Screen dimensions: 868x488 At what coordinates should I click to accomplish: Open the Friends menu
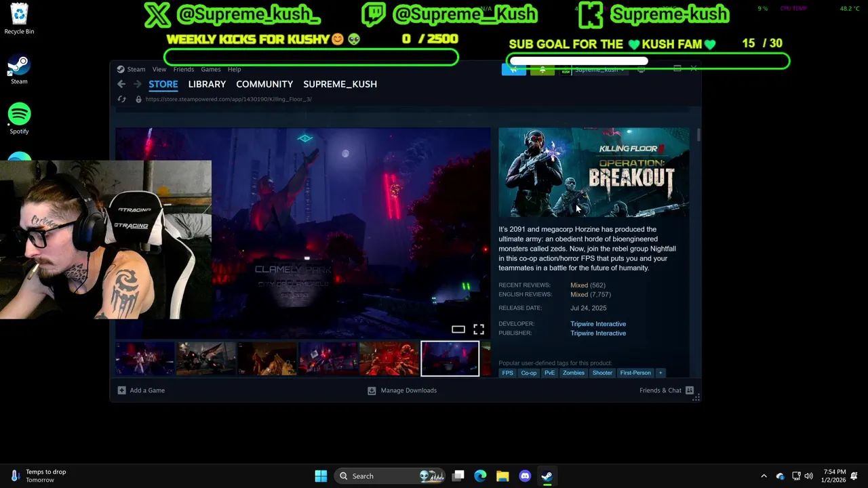tap(183, 69)
